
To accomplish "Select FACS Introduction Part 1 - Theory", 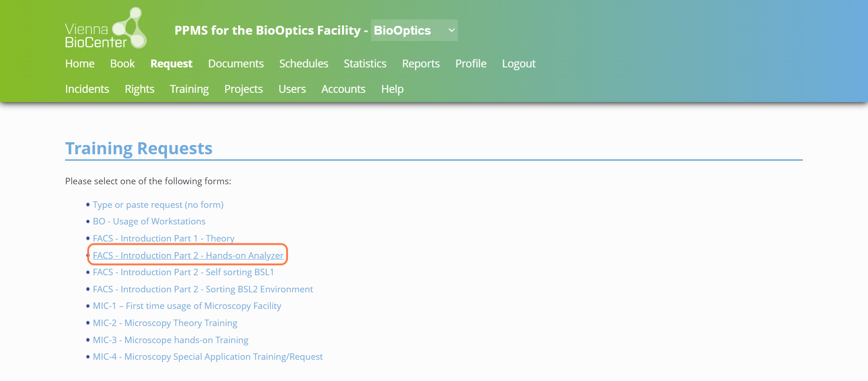I will 163,238.
